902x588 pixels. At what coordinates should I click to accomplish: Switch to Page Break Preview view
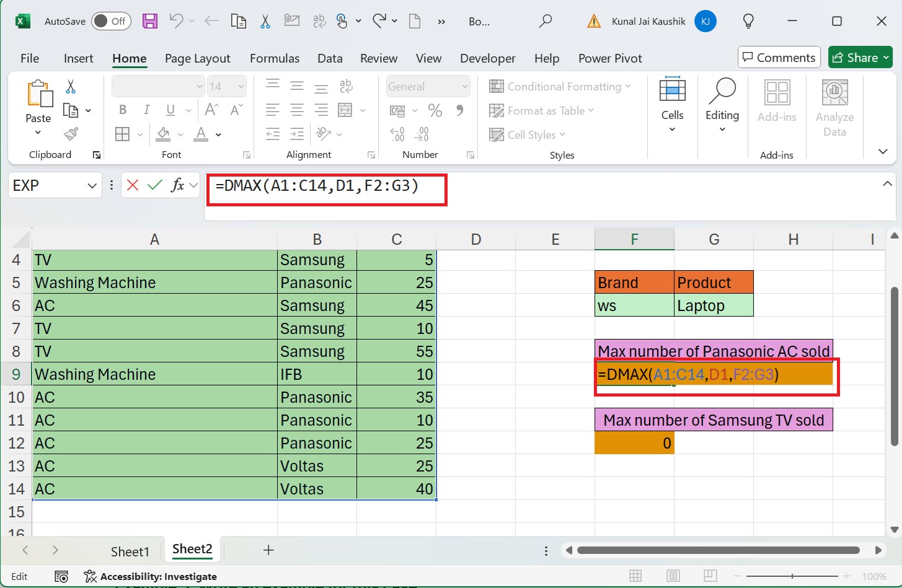pos(710,576)
